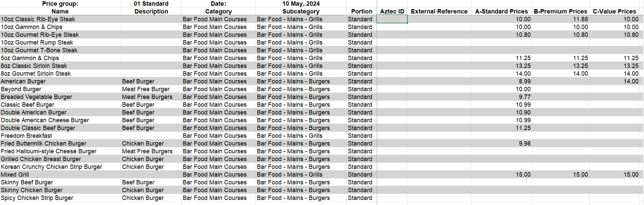Select the A-Standard Prices column header

(x=501, y=11)
